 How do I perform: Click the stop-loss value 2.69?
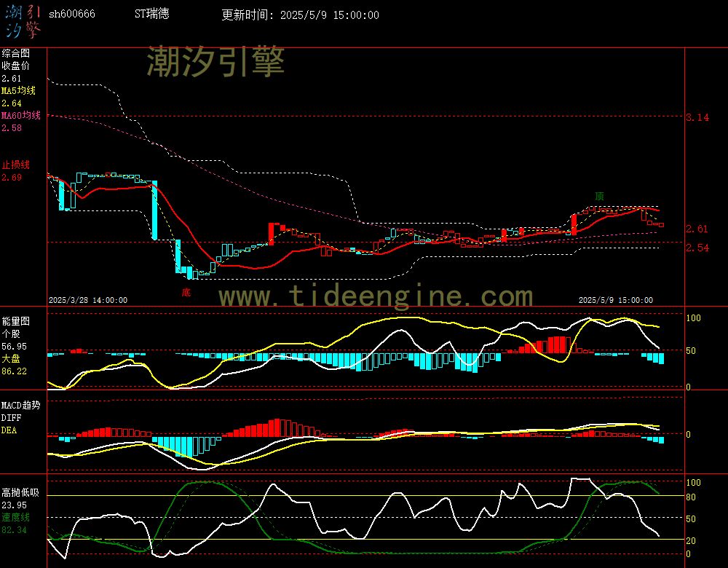11,178
